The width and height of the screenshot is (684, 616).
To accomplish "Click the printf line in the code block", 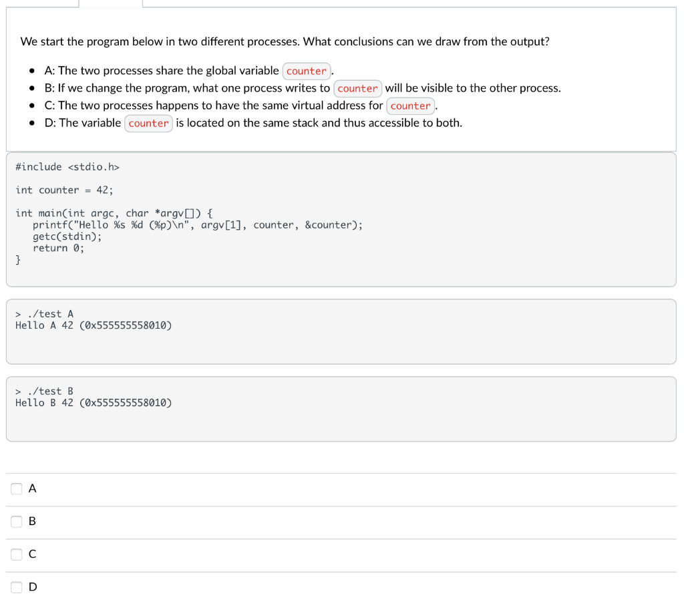I will tap(198, 225).
